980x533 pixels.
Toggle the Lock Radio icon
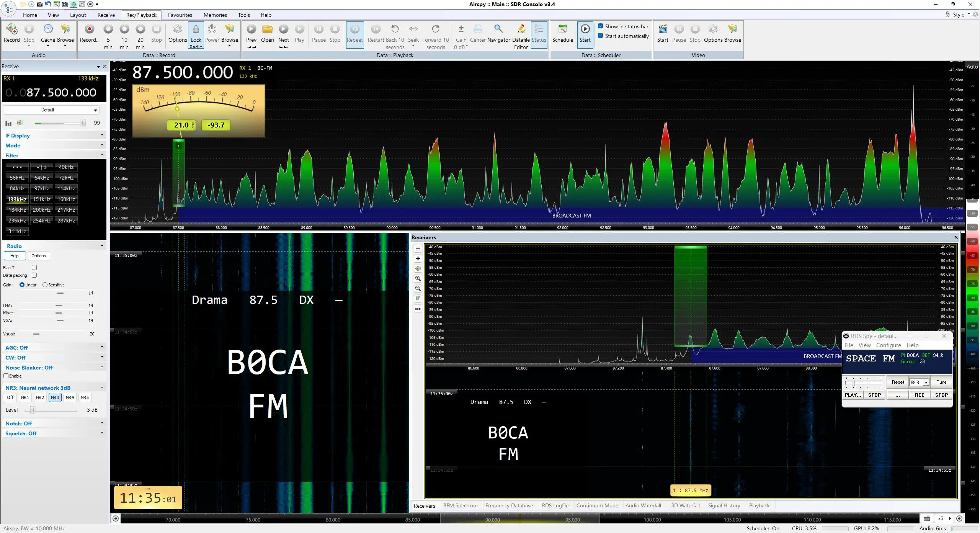pyautogui.click(x=196, y=29)
